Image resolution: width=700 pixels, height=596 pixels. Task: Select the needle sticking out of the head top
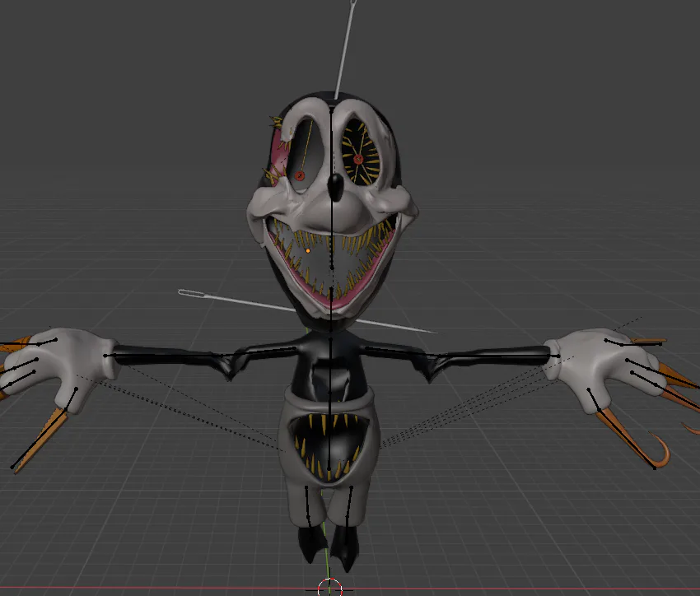click(345, 49)
